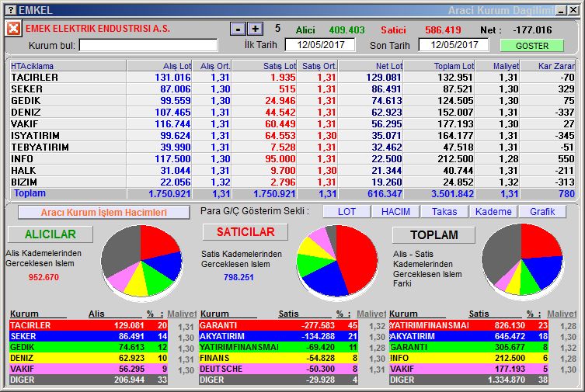The width and height of the screenshot is (585, 392).
Task: Click the ALICILAR button
Action: [50, 234]
